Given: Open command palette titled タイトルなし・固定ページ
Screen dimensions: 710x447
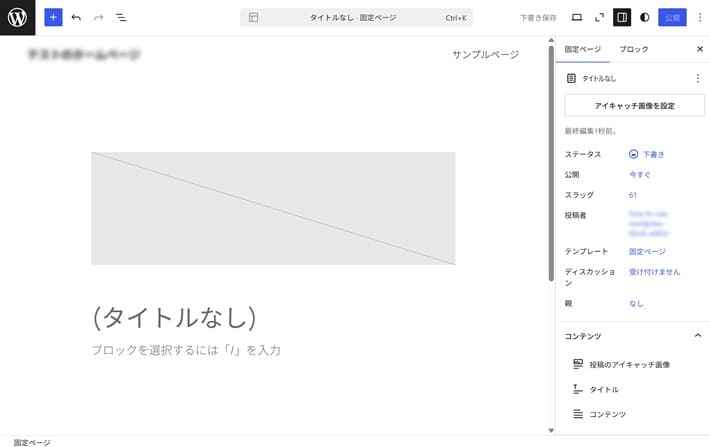Looking at the screenshot, I should [x=356, y=18].
